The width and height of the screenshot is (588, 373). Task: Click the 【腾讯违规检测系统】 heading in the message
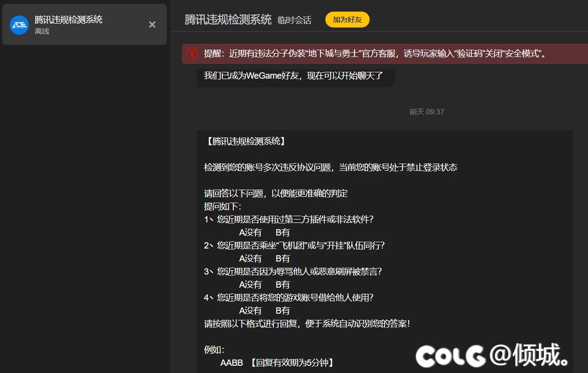pyautogui.click(x=245, y=141)
